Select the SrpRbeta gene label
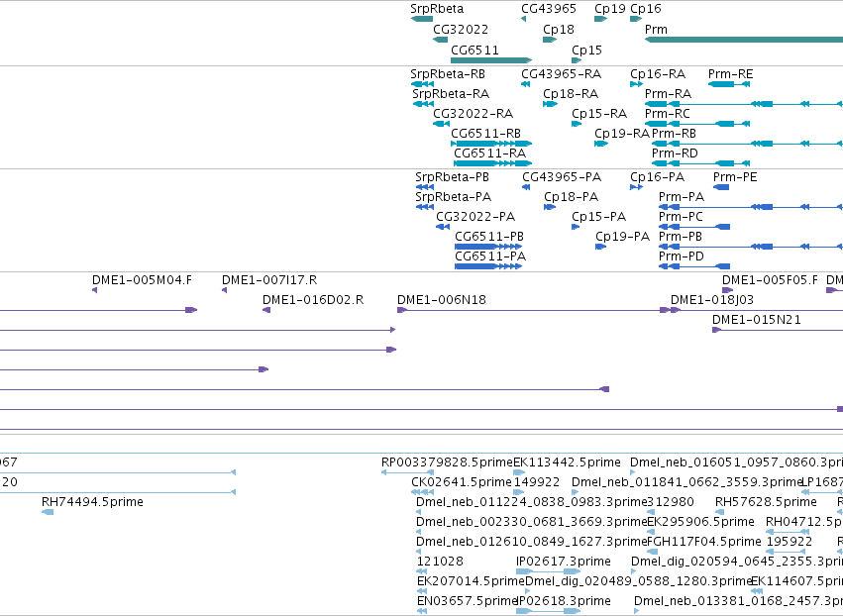 [x=437, y=9]
